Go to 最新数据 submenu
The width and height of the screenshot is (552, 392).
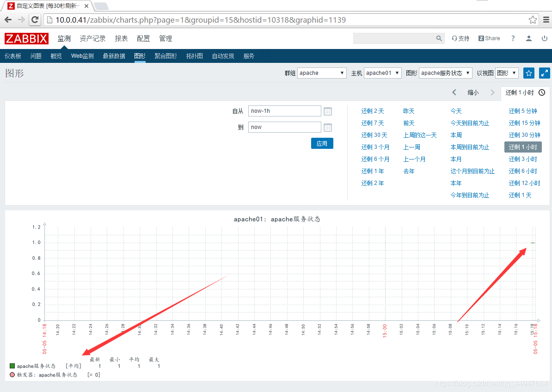pos(114,56)
